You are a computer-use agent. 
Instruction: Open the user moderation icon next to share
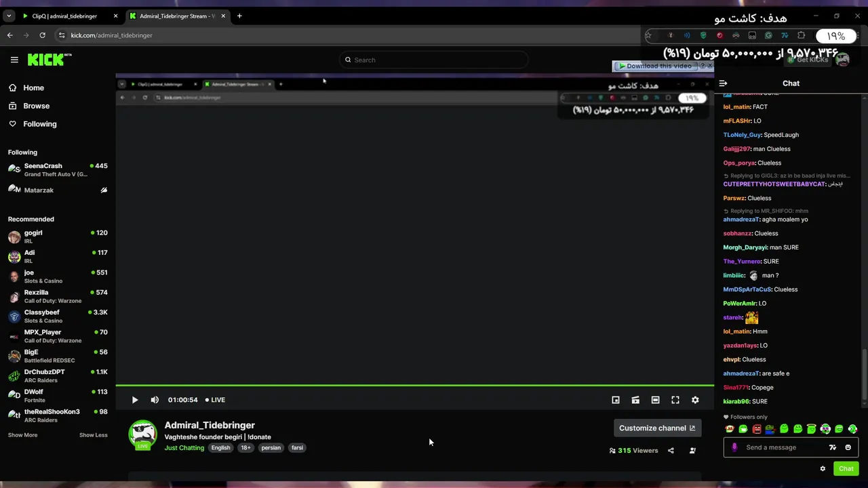[x=692, y=451]
